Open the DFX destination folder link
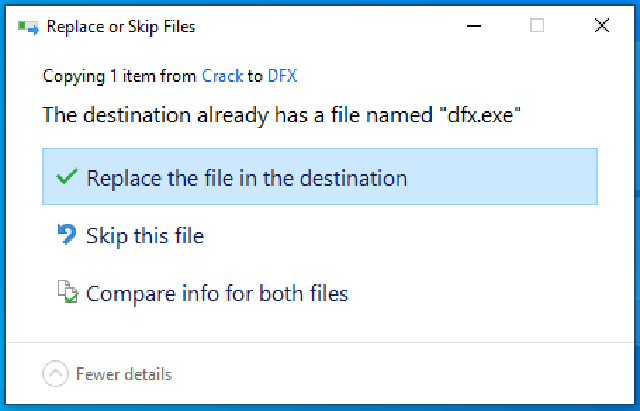This screenshot has width=640, height=411. point(282,76)
